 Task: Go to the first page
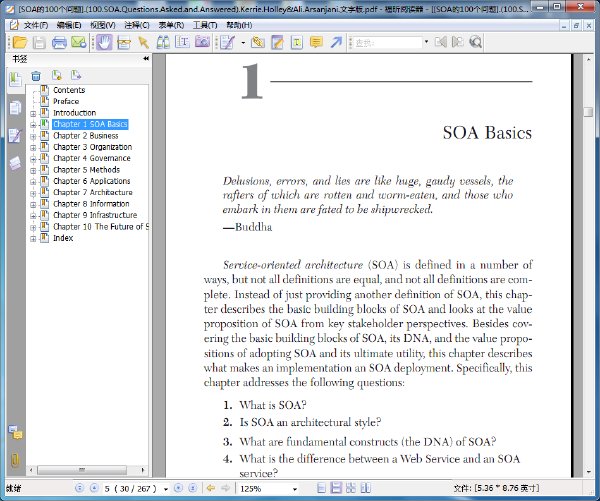coord(79,488)
